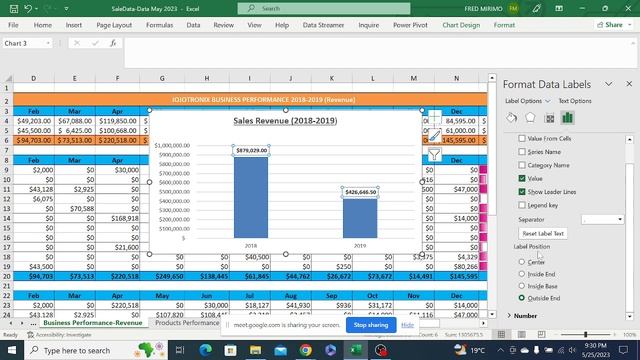Open the Share button dropdown arrow
Screen dimensions: 640x360
pyautogui.click(x=630, y=25)
